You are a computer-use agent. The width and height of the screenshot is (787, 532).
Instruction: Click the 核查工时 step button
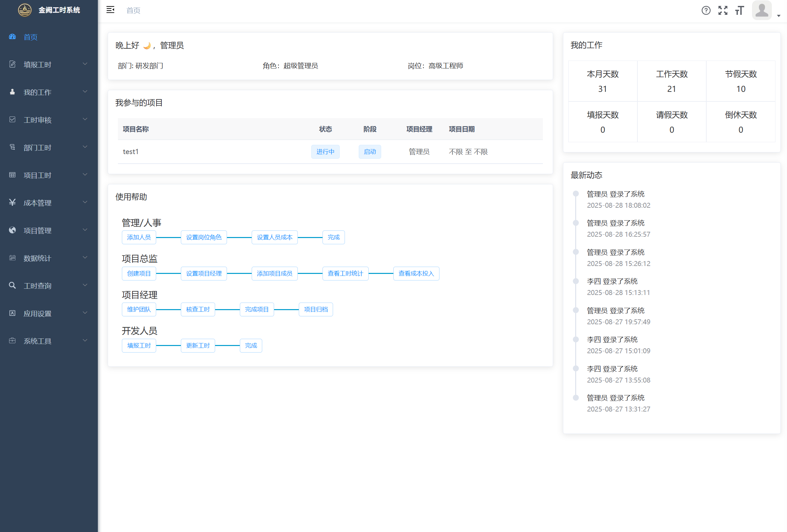click(x=198, y=309)
